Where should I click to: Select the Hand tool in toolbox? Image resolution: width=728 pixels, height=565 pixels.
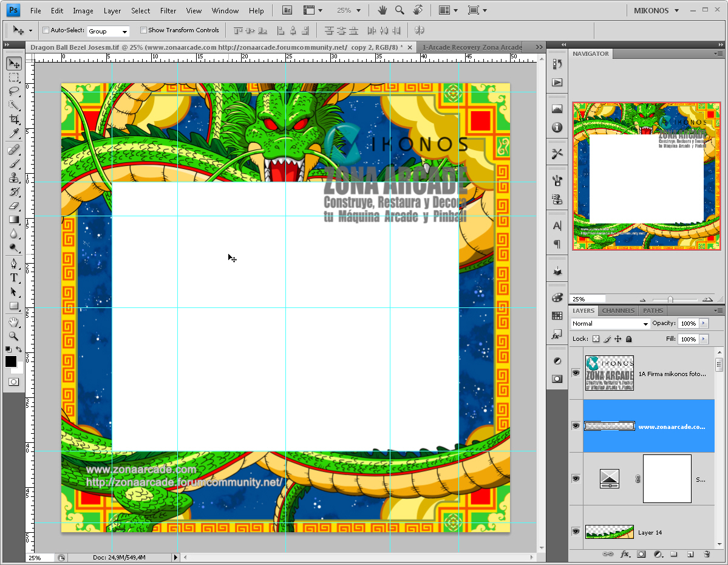14,322
